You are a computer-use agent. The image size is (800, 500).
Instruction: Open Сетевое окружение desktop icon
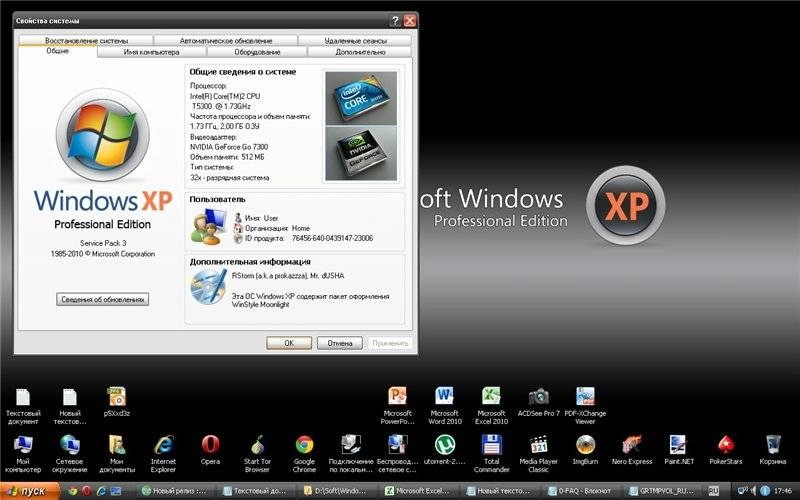coord(69,454)
